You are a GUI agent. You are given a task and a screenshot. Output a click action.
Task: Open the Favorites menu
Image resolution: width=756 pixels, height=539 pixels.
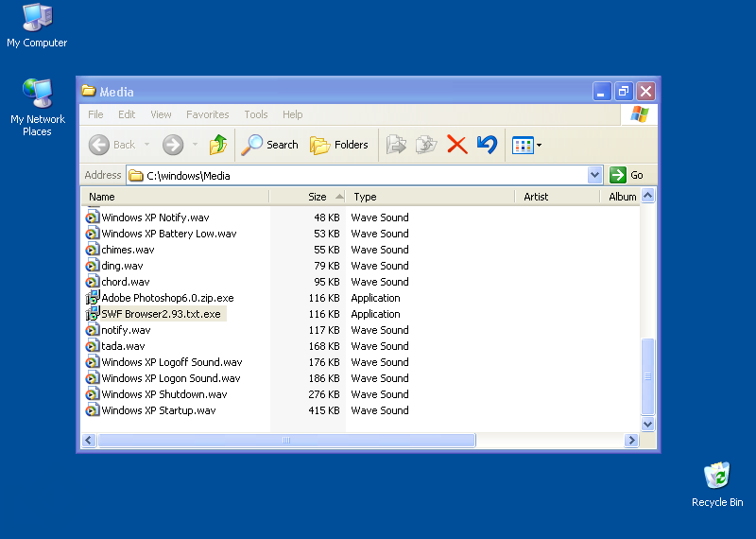(207, 114)
